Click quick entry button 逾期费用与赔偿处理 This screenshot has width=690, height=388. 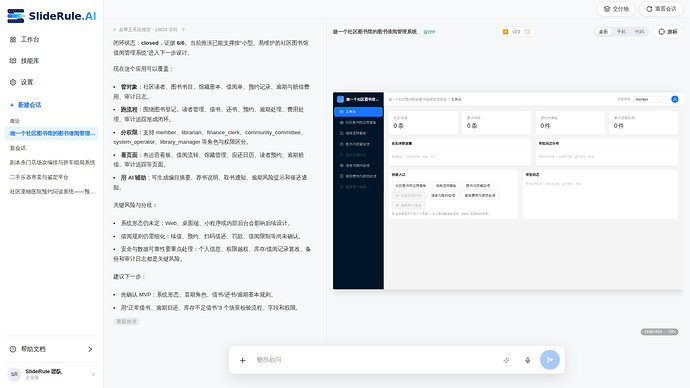480,195
